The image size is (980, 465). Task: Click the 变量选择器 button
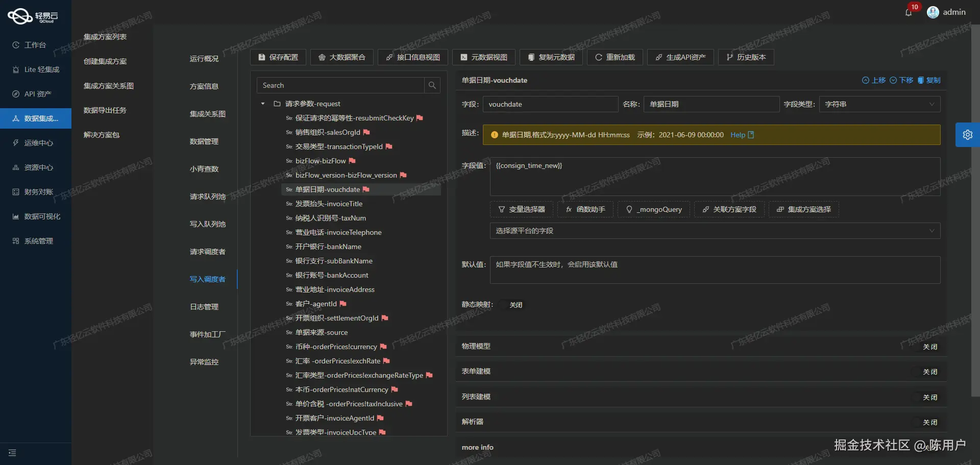tap(522, 209)
